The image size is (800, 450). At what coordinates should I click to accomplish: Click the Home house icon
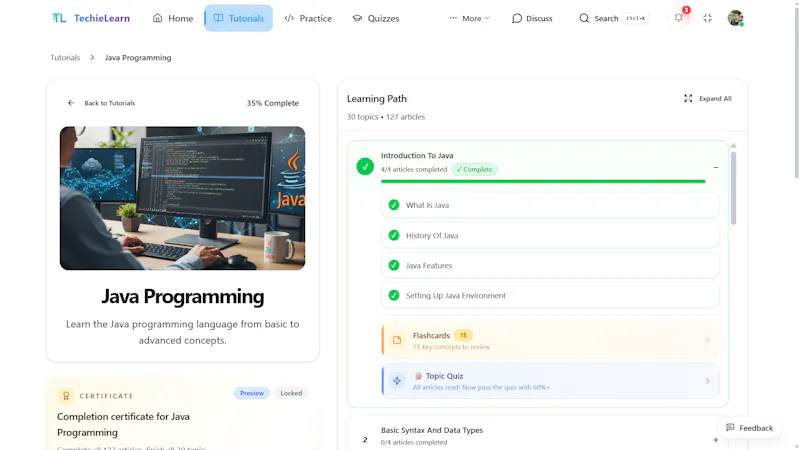click(x=158, y=18)
